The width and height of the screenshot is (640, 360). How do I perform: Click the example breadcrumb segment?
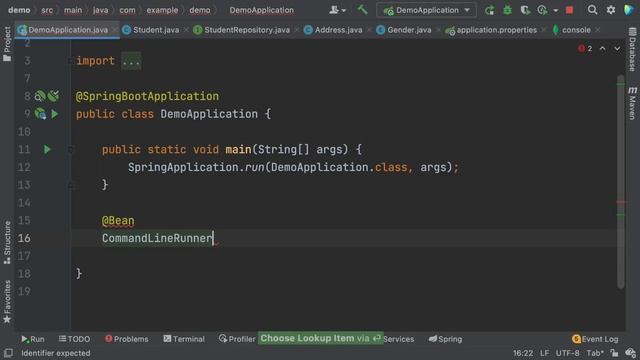162,10
